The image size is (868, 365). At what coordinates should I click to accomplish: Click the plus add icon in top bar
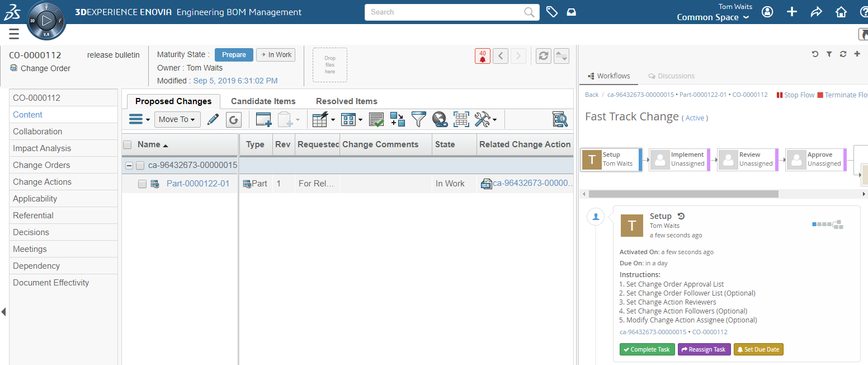792,12
